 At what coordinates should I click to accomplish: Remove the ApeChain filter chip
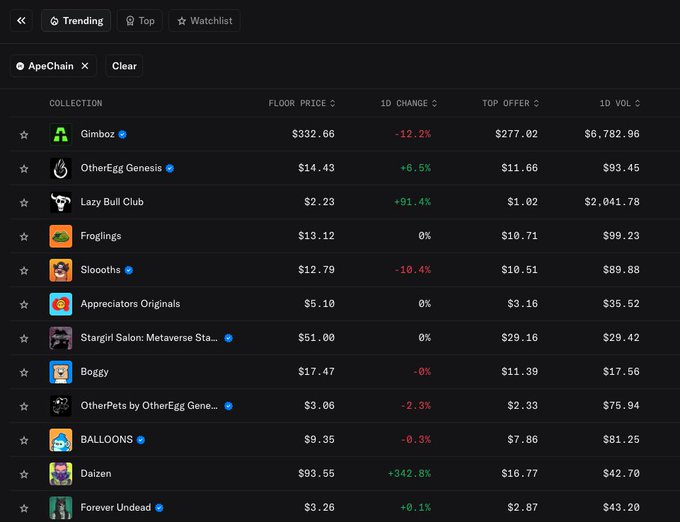[85, 66]
